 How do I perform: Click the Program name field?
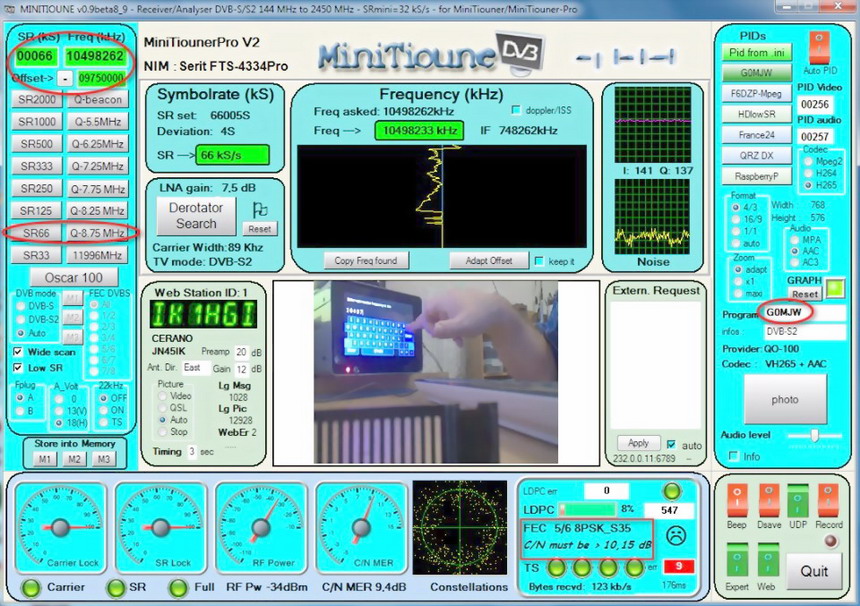coord(804,313)
